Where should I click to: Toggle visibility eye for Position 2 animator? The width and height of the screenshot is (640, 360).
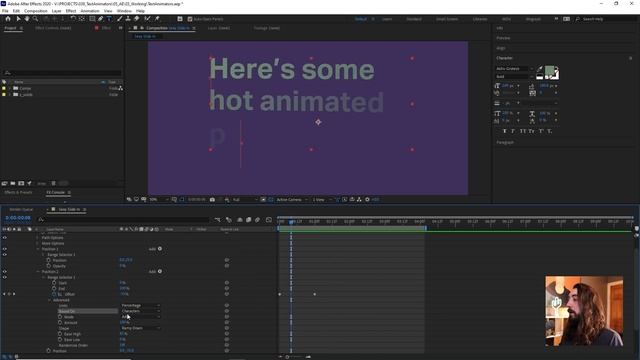click(x=4, y=271)
